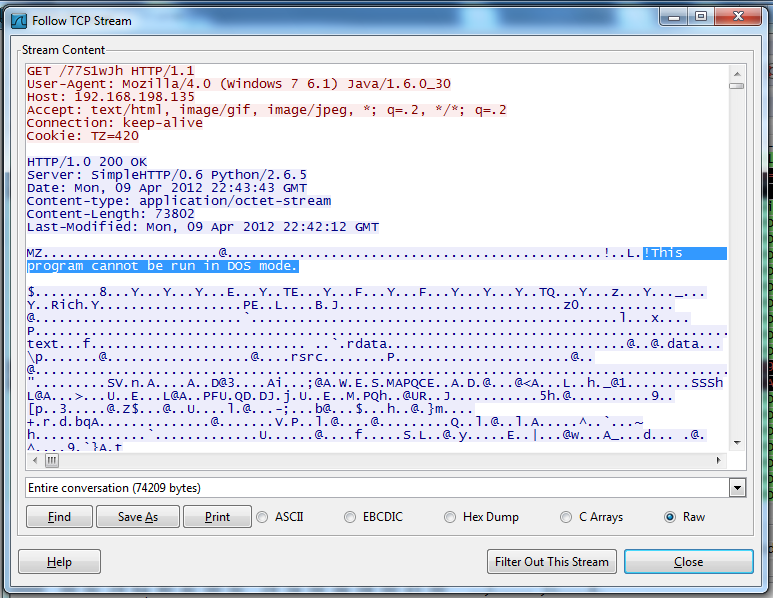Viewport: 773px width, 598px height.
Task: Click the 'Cookie: TZ=420' line
Action: coord(82,136)
